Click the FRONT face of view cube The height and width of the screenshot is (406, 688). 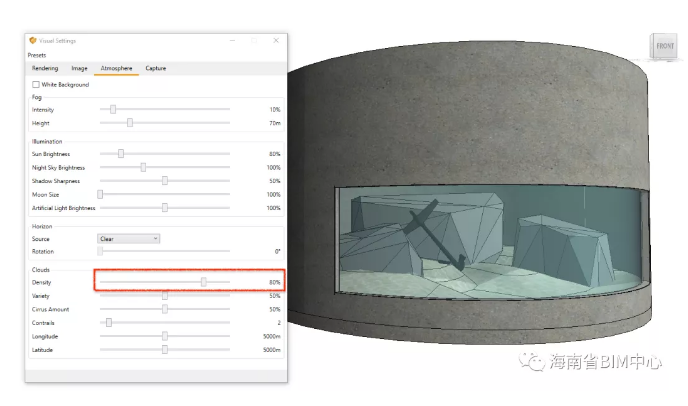point(664,46)
